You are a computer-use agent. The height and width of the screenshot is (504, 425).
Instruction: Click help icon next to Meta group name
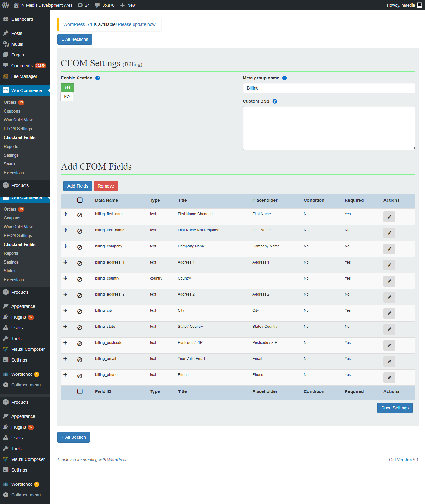284,78
